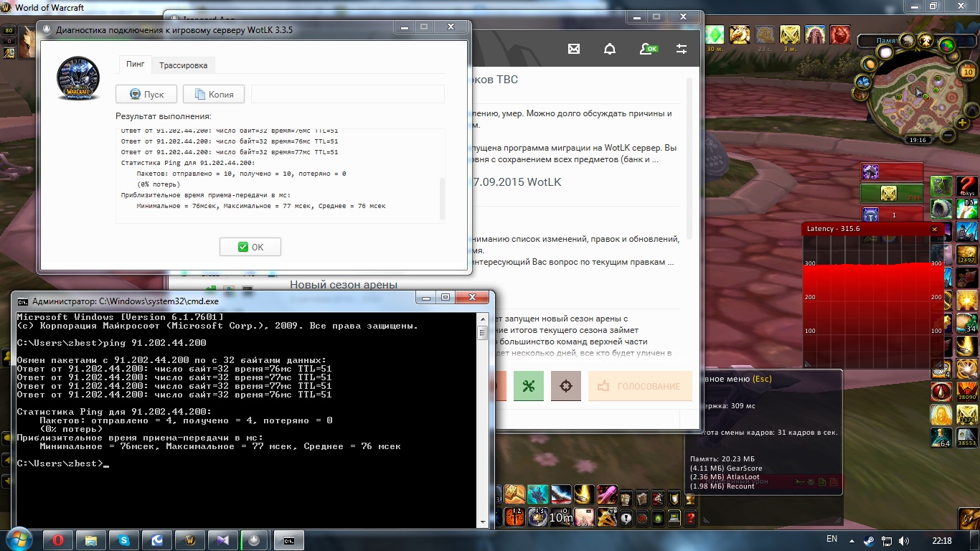Open notifications bell icon in launcher header
Image resolution: width=980 pixels, height=551 pixels.
[x=610, y=49]
